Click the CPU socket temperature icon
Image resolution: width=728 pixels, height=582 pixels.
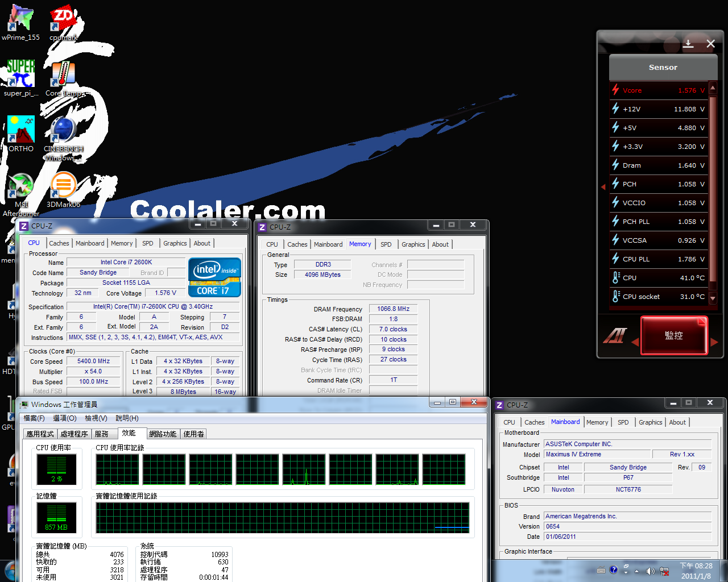click(616, 296)
